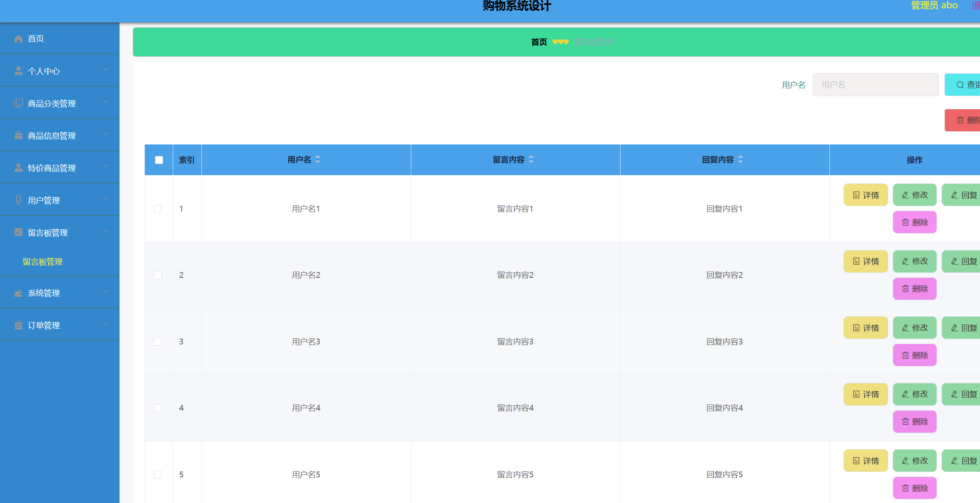
Task: Expand the 特价商品管理 dropdown arrow
Action: (106, 167)
